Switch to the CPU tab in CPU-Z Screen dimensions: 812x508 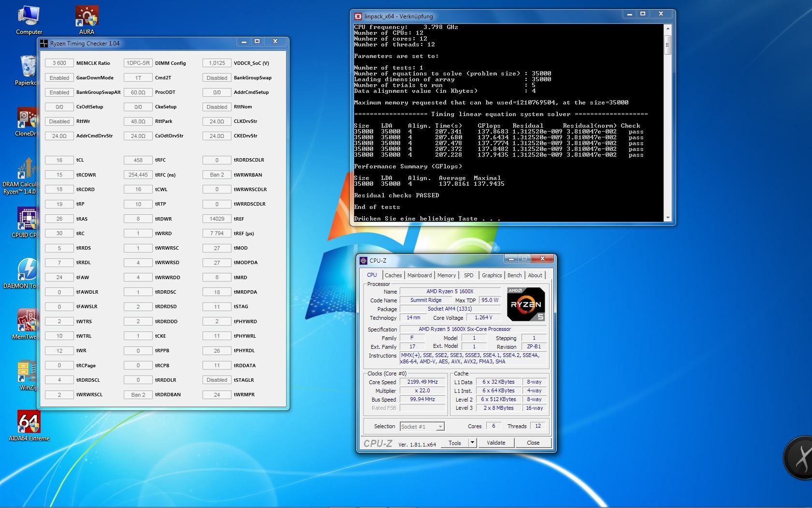click(x=372, y=275)
